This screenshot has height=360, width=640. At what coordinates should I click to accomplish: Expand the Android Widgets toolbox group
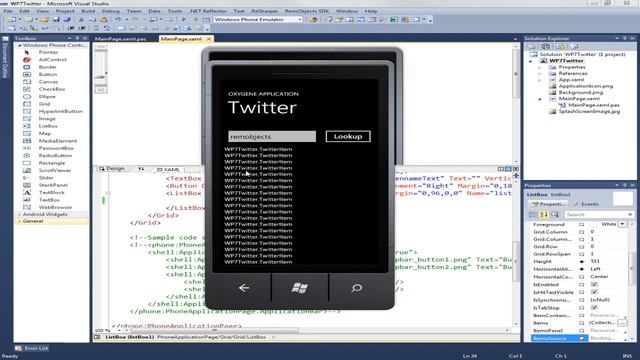coord(19,214)
